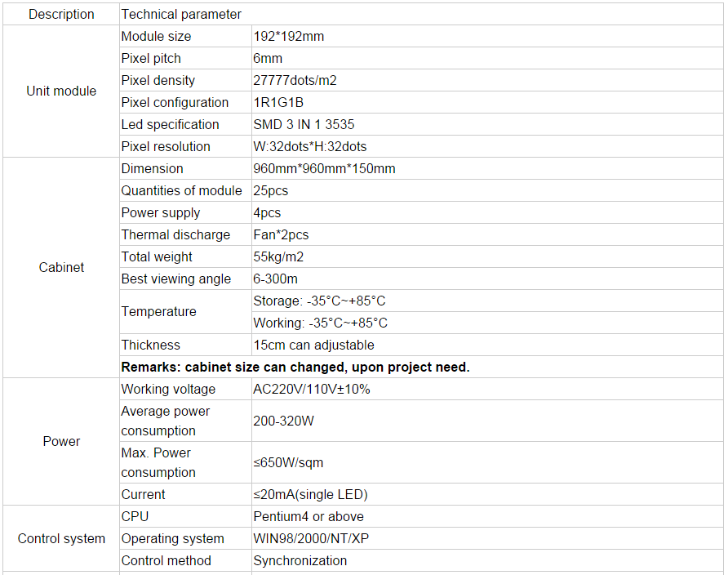Select the 1R1G1B pixel configuration cell
The width and height of the screenshot is (728, 575).
[487, 103]
